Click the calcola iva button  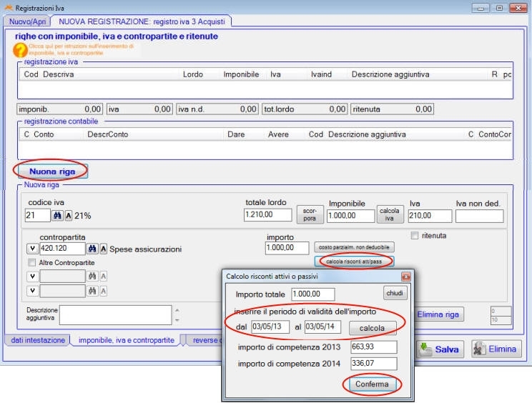click(390, 214)
